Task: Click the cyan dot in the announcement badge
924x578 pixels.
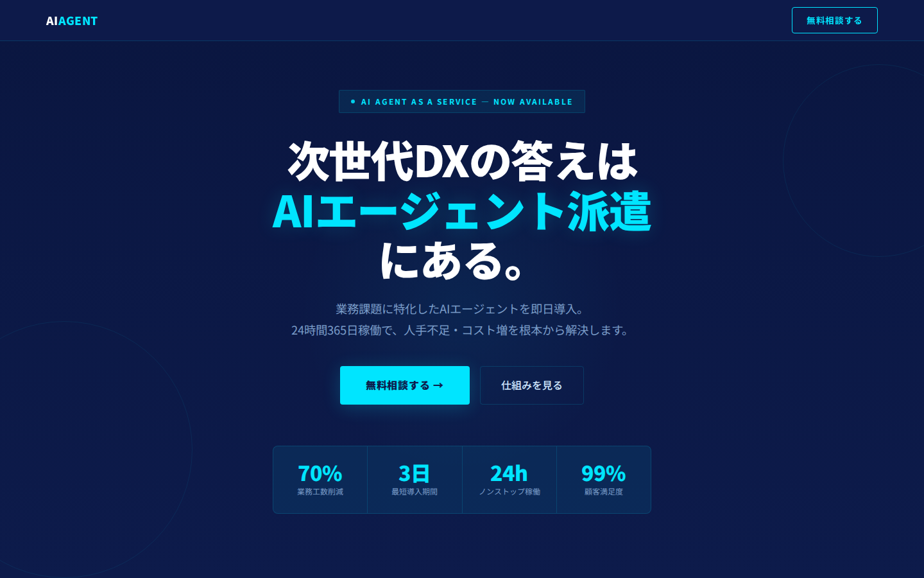Action: pos(353,101)
